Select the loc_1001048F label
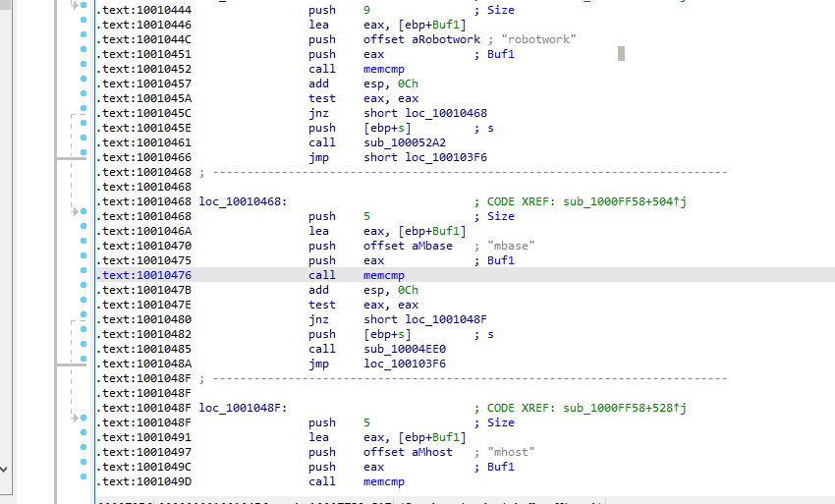This screenshot has width=835, height=504. pos(241,408)
